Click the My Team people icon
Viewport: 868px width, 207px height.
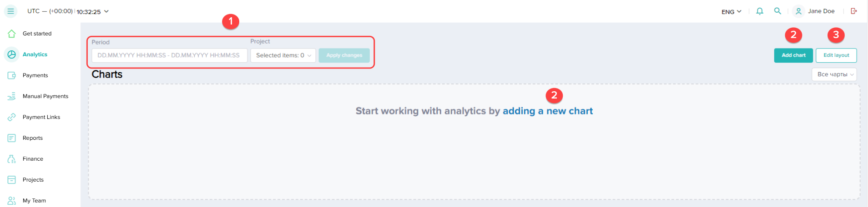pyautogui.click(x=12, y=201)
